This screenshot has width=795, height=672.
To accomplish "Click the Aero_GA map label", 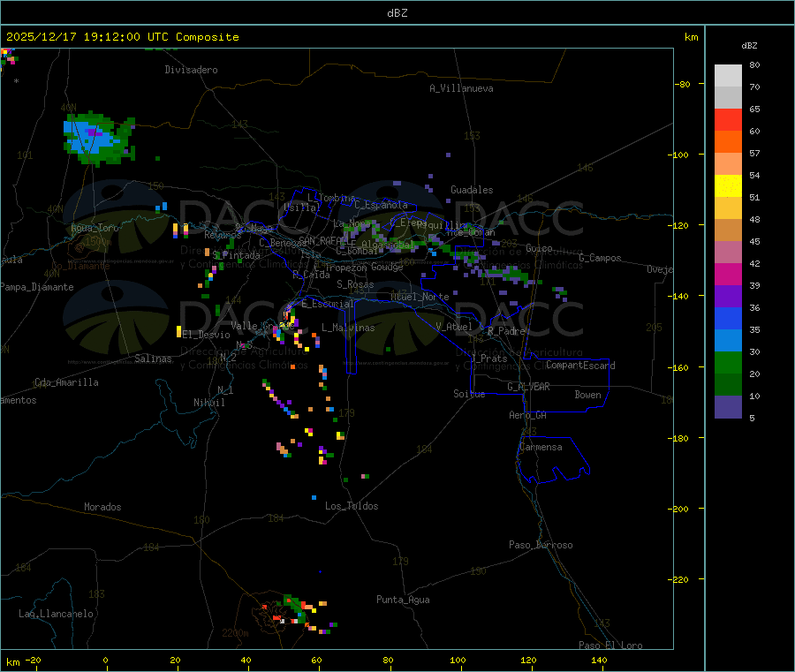I will 527,415.
